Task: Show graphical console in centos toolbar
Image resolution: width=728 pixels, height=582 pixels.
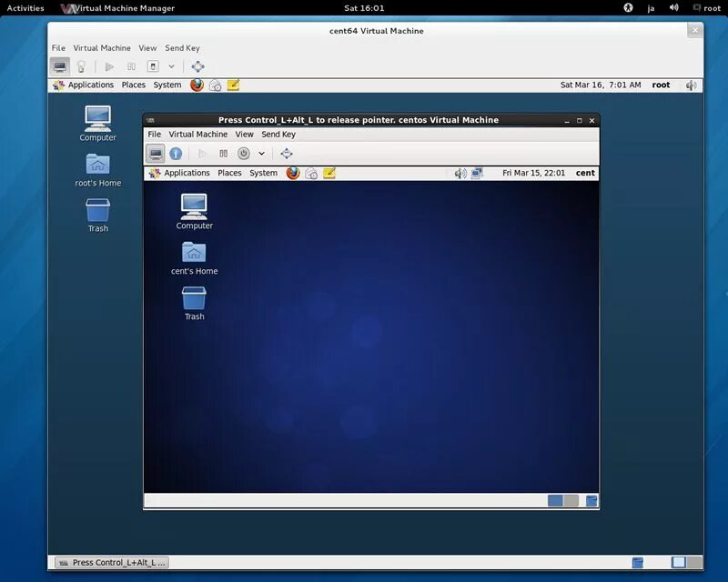Action: coord(156,153)
